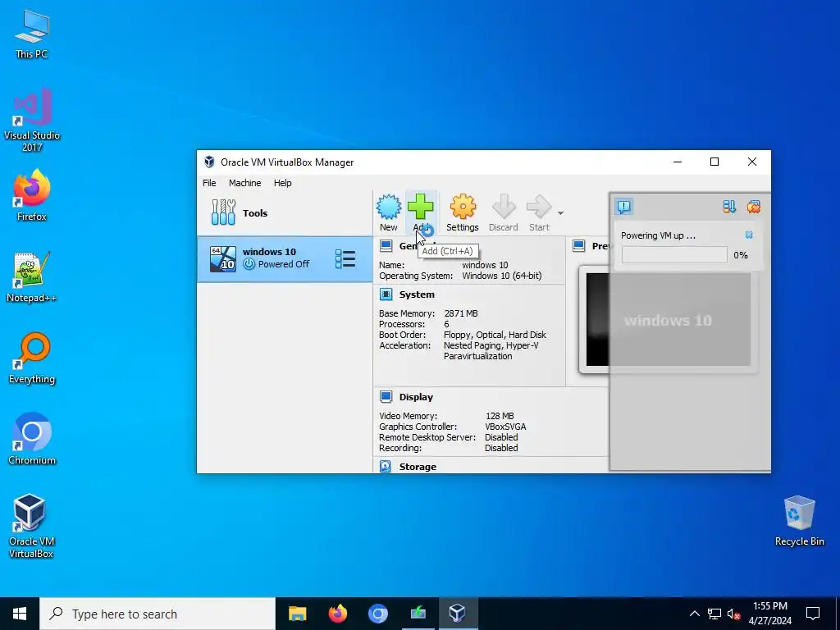Click the taskbar search box

[157, 614]
